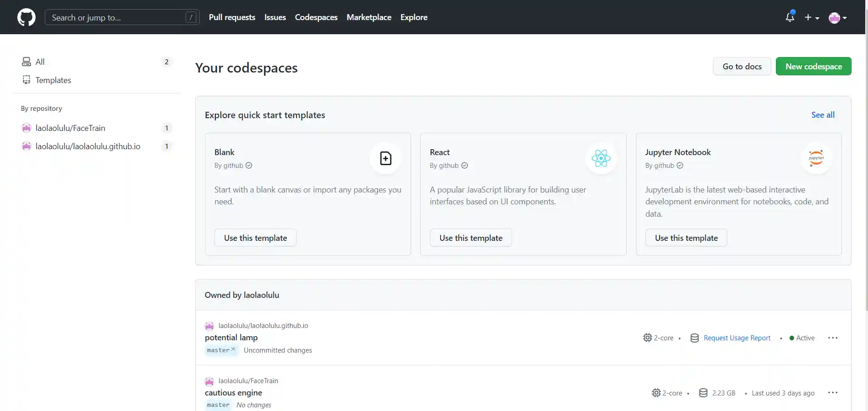
Task: Click the 2-core processor icon for potential lamp
Action: [647, 338]
